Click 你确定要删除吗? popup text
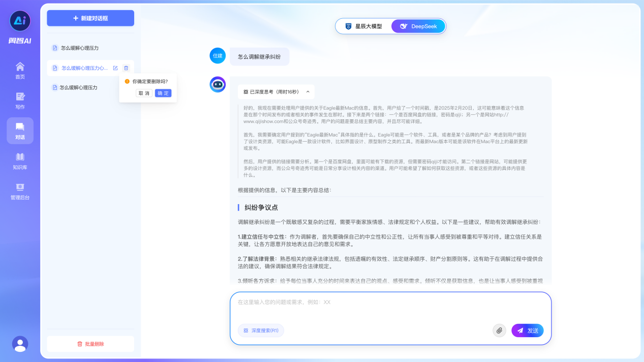This screenshot has height=362, width=644. click(x=150, y=81)
